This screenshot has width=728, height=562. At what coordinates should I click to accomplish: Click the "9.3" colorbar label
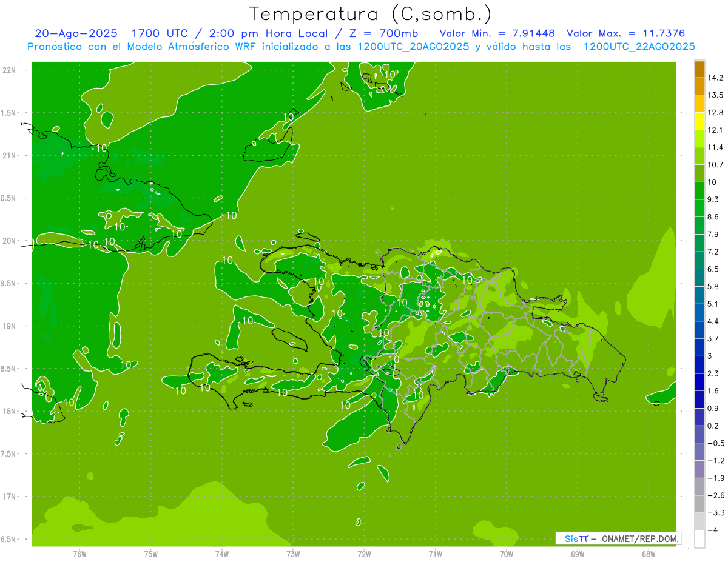pyautogui.click(x=713, y=199)
